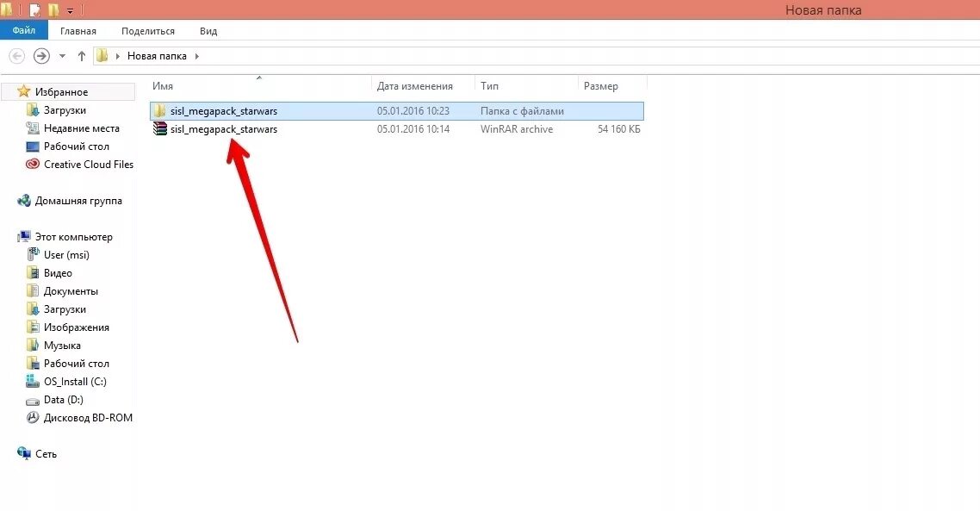Select Этот компьютер
The width and height of the screenshot is (980, 511).
click(73, 237)
